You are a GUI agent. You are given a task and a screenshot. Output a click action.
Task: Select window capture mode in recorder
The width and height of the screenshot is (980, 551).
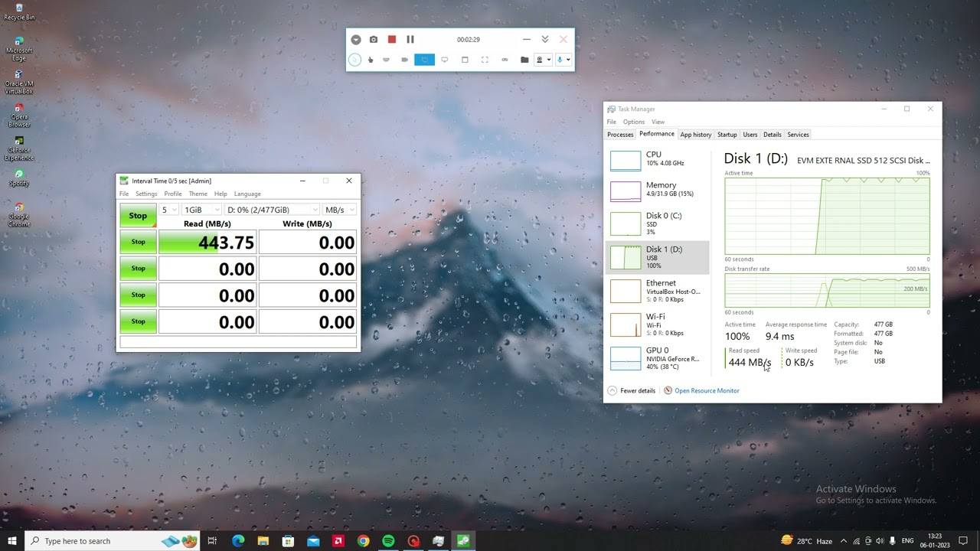click(465, 60)
